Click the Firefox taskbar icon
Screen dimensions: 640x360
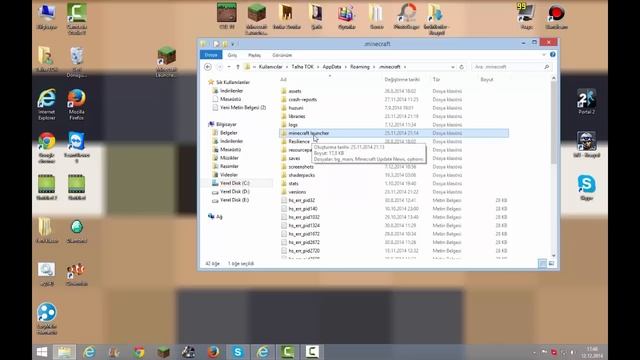pos(213,352)
